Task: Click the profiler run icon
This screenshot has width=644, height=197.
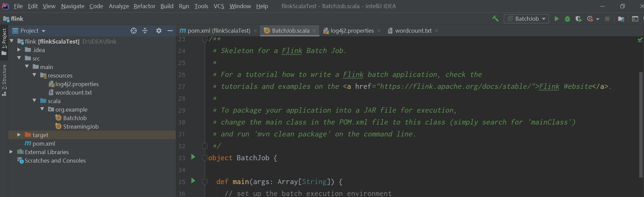Action: (x=590, y=19)
